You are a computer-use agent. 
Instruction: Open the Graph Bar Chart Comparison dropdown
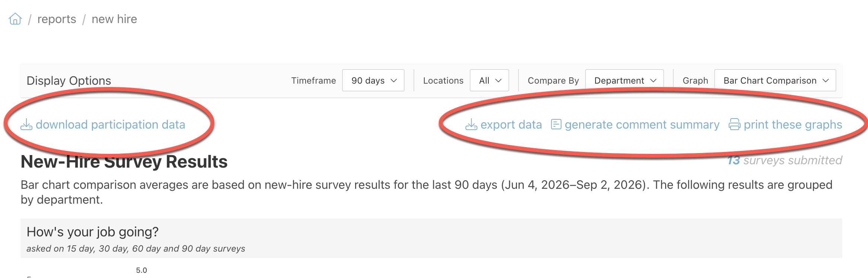click(x=775, y=80)
